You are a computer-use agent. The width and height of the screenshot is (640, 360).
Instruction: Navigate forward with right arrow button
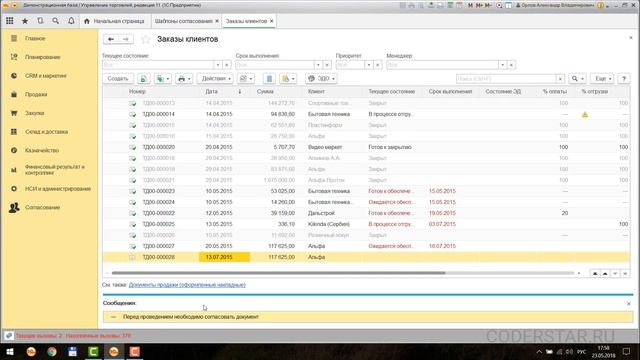pyautogui.click(x=126, y=39)
